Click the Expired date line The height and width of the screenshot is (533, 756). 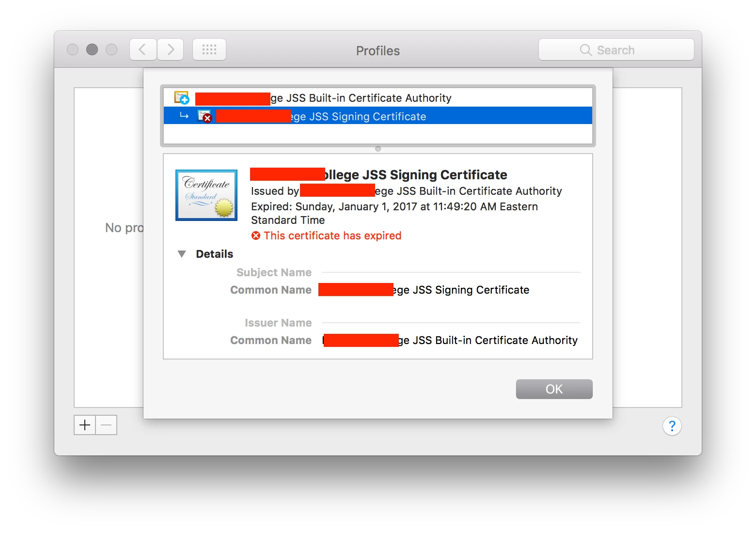[x=394, y=213]
